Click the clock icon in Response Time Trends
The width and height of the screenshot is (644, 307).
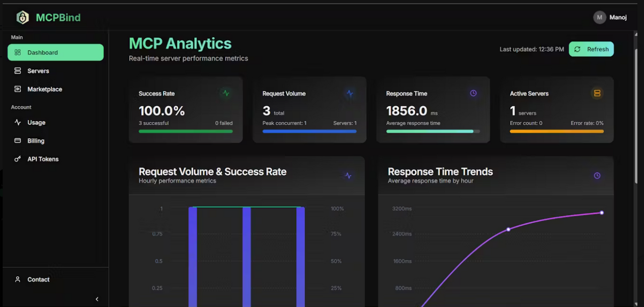597,176
